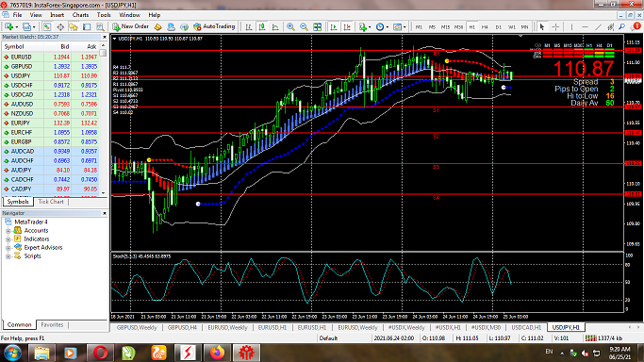Image resolution: width=644 pixels, height=362 pixels.
Task: Toggle Chart Shift button
Action: pos(347,26)
